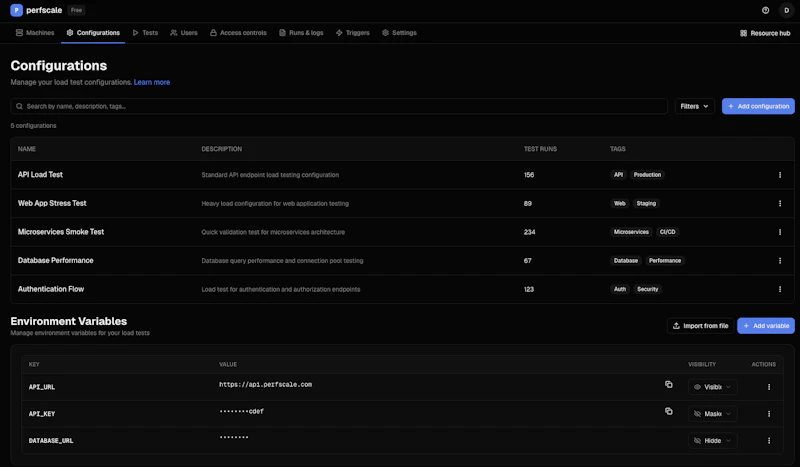The width and height of the screenshot is (800, 467).
Task: Click test run count 234
Action: (x=529, y=232)
